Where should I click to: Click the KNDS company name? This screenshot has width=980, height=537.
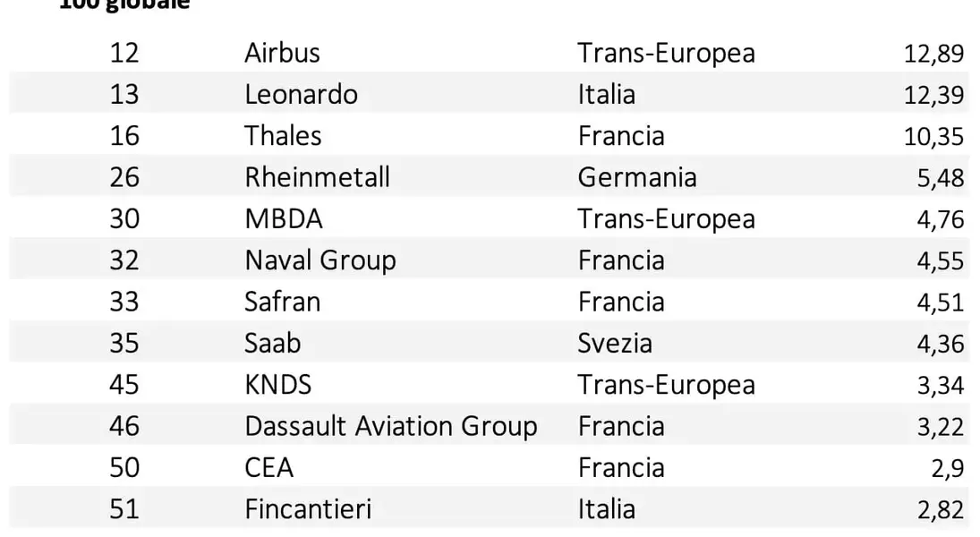pos(278,385)
